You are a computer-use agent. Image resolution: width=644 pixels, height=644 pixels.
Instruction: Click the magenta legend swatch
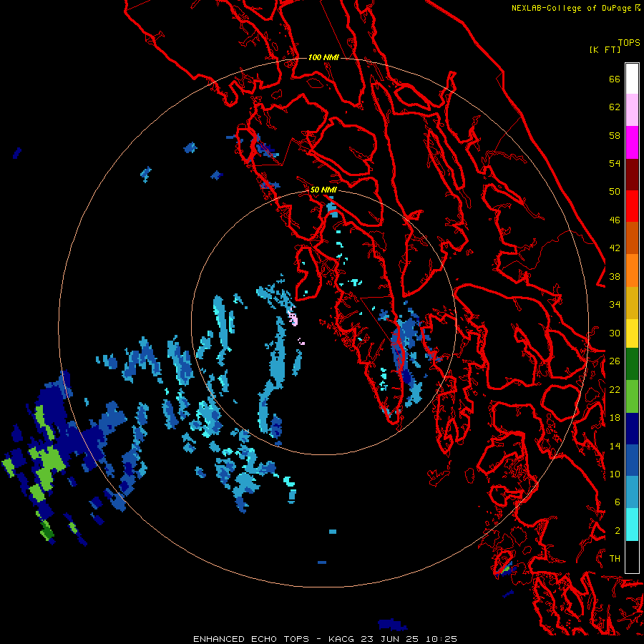coord(632,142)
